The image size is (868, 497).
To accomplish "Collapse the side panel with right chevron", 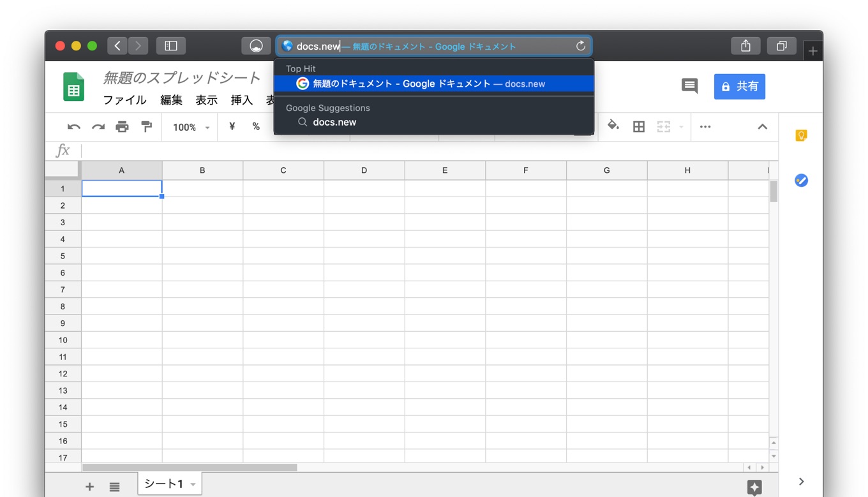I will 801,482.
